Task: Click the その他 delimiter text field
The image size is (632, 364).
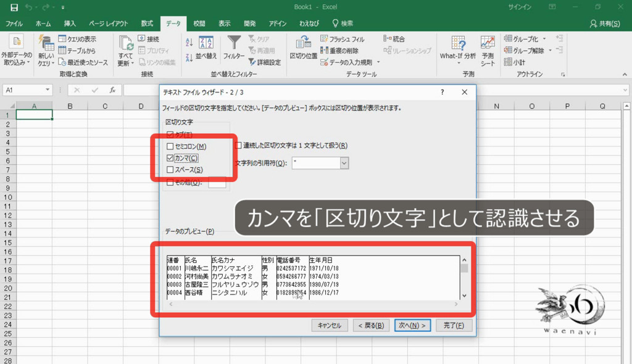Action: pos(217,182)
